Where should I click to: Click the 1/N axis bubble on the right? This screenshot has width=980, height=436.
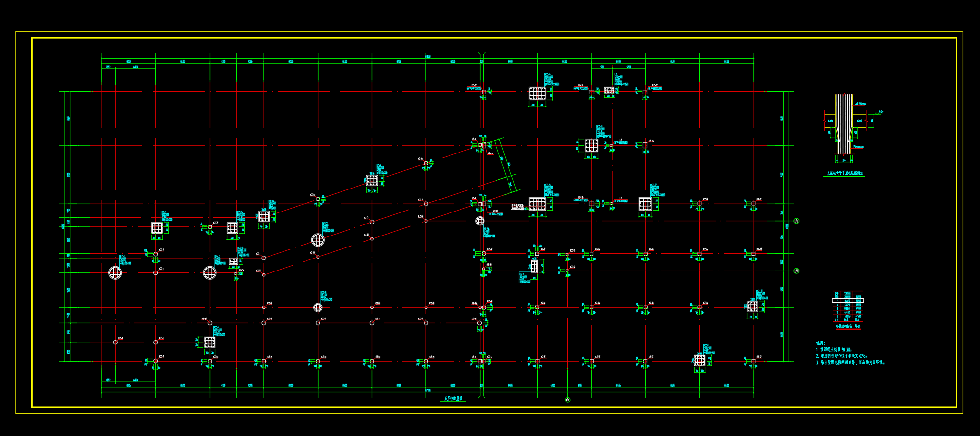pos(797,221)
